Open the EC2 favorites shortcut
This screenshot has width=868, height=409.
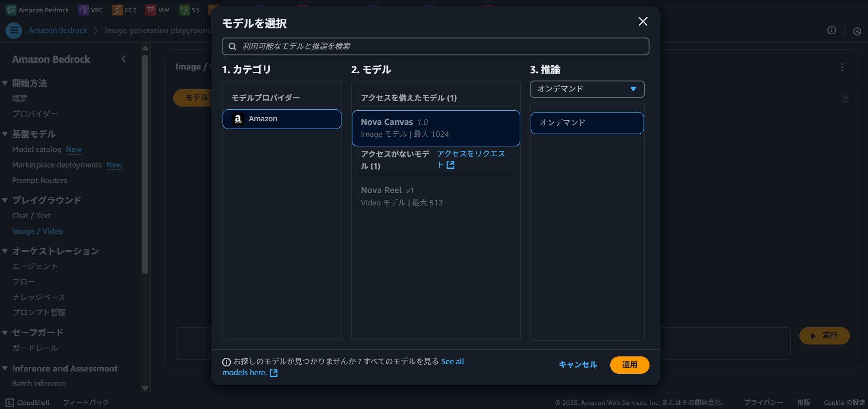124,10
